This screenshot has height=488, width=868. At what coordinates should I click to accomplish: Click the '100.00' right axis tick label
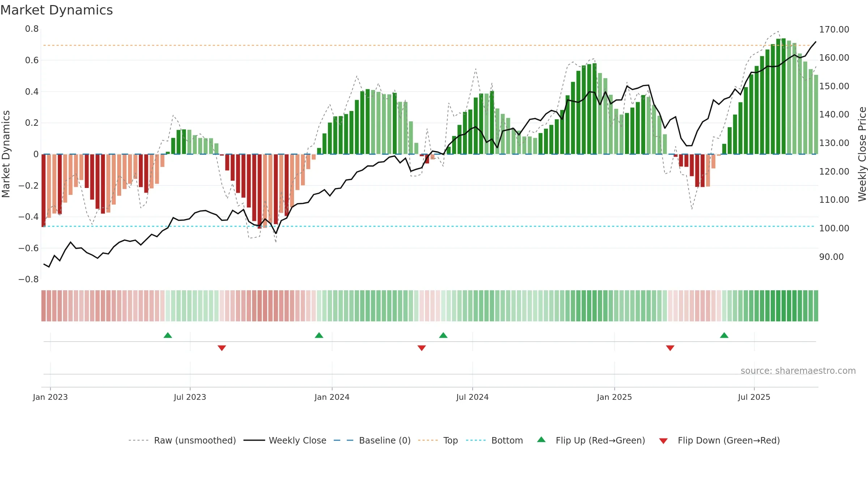coord(834,228)
